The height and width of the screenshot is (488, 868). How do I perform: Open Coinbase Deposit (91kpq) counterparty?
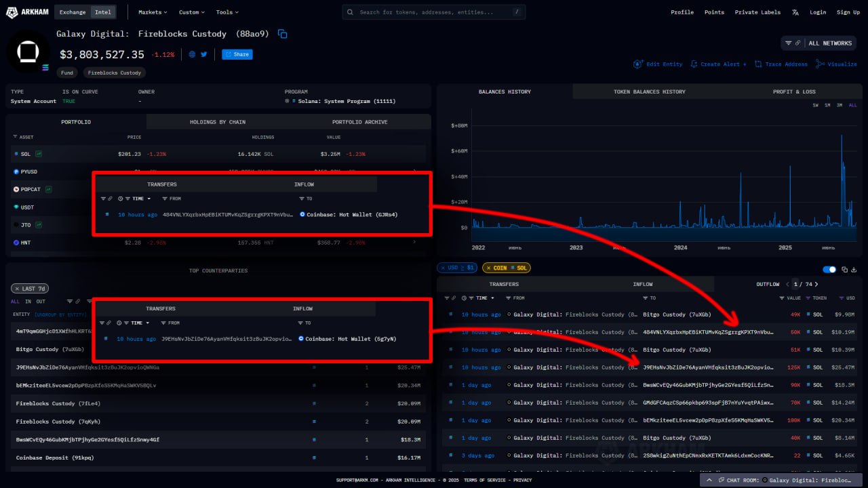[x=55, y=457]
